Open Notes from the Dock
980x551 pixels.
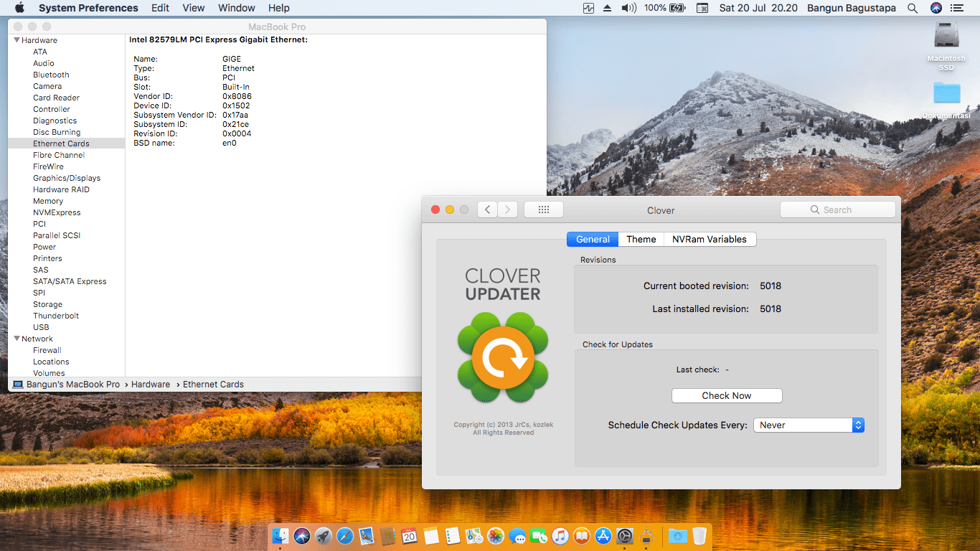click(431, 536)
